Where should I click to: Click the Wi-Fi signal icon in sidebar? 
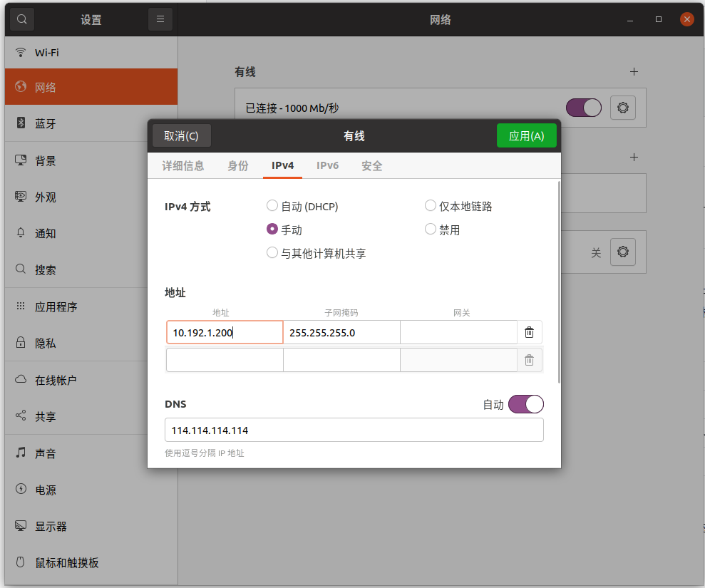[x=21, y=52]
